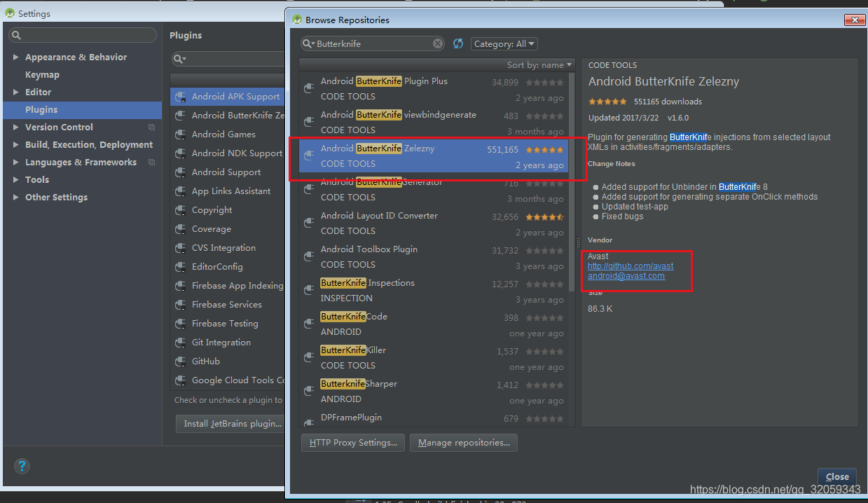Click the Butterknife repository search field

(x=373, y=43)
